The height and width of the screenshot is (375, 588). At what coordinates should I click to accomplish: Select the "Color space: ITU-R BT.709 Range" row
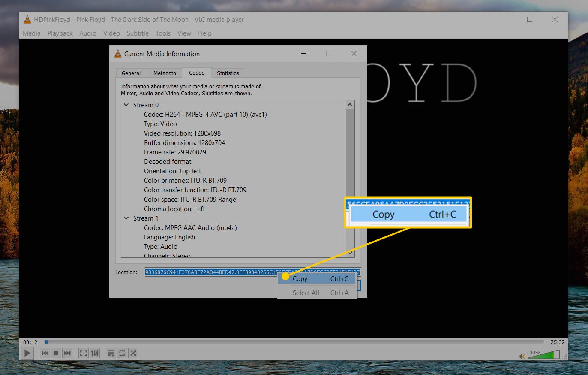coord(190,199)
